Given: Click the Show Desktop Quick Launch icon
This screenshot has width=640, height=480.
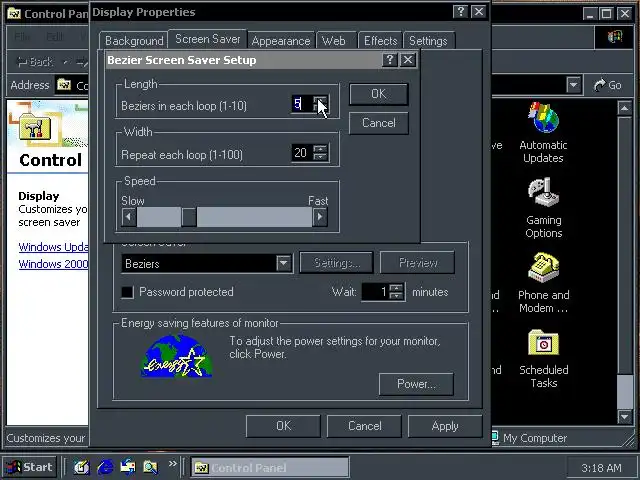Looking at the screenshot, I should point(82,467).
